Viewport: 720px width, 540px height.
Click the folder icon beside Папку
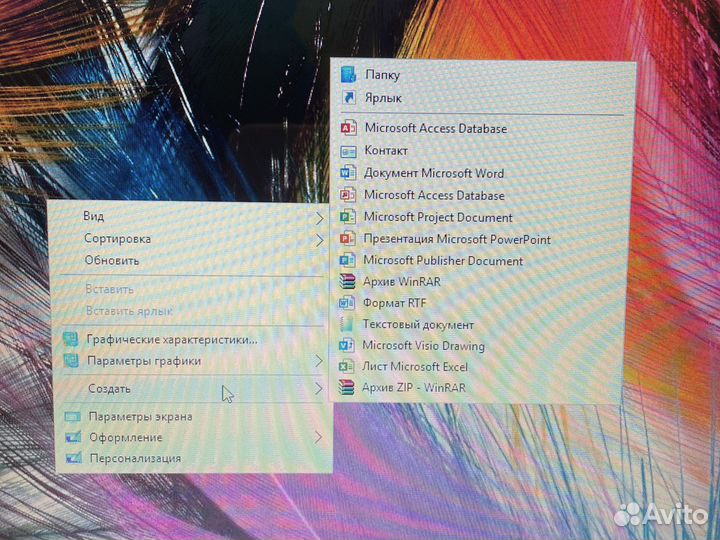point(349,74)
